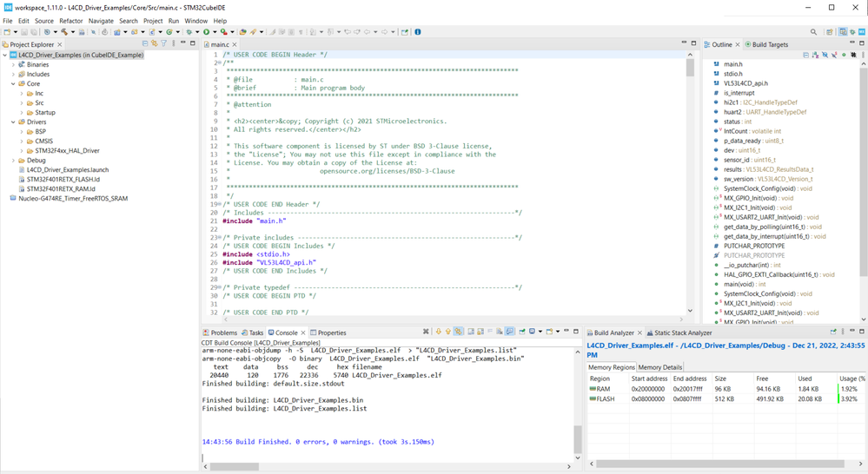Open the Device Configuration Tool (MX) perspective
This screenshot has height=474, width=868.
[x=862, y=32]
